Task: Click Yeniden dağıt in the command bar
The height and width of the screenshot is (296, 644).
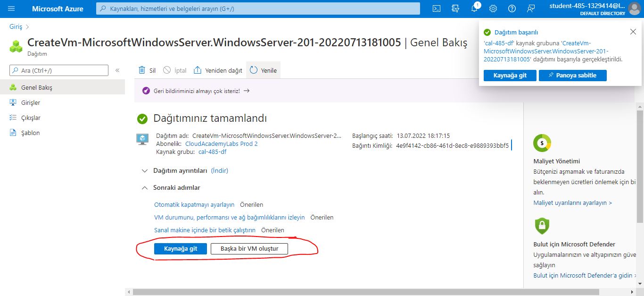Action: (x=218, y=70)
